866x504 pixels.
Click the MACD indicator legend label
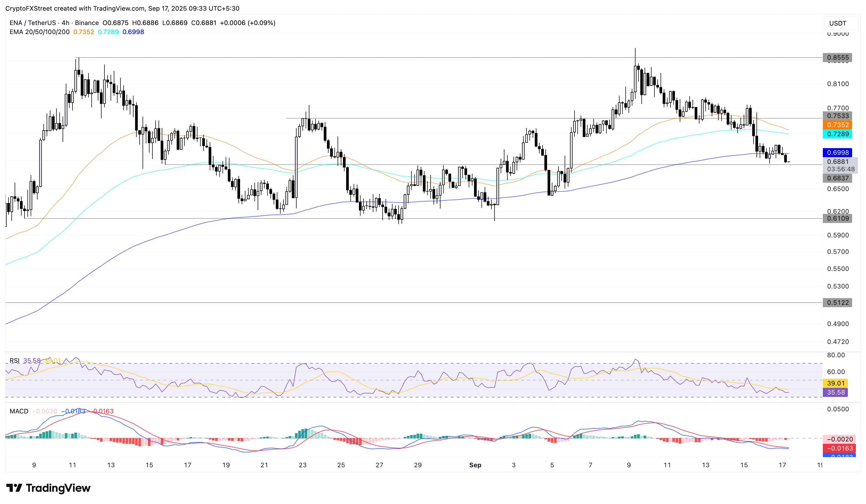pos(19,411)
